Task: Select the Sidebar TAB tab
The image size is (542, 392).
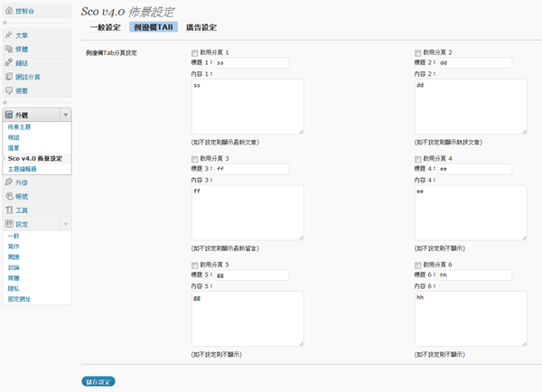Action: pyautogui.click(x=154, y=27)
